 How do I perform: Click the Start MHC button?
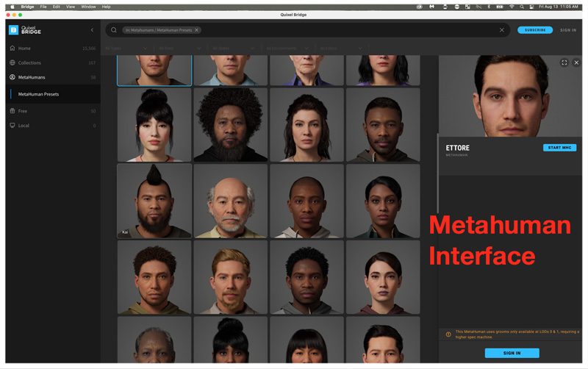[x=559, y=148]
